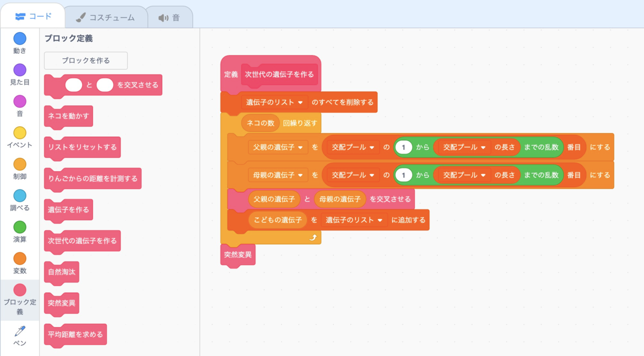The width and height of the screenshot is (644, 356).
Task: Click the ネコの数 variable in repeat block
Action: 260,123
